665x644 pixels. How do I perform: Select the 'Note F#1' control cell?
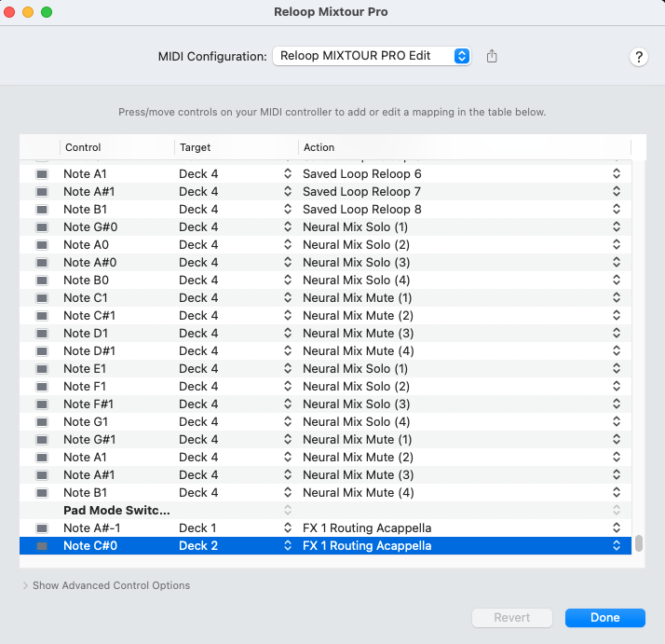(x=88, y=404)
